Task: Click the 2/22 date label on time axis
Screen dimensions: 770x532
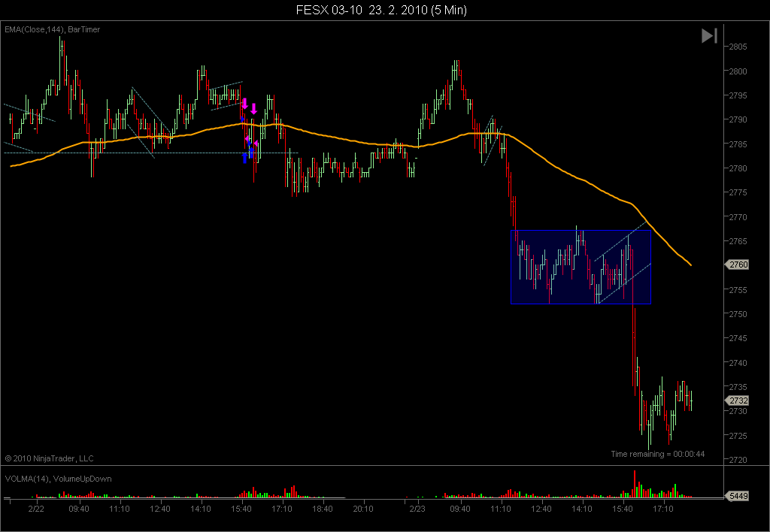Action: point(36,509)
